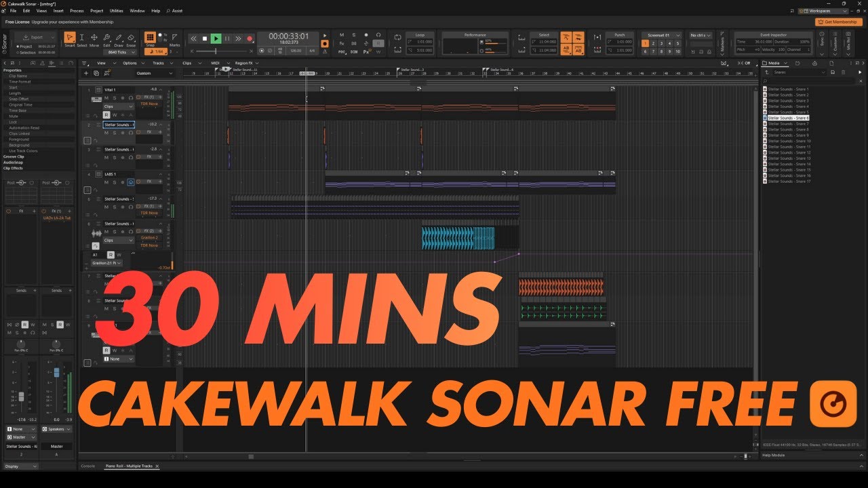Image resolution: width=868 pixels, height=488 pixels.
Task: Select the Selection radio option
Action: [x=27, y=52]
